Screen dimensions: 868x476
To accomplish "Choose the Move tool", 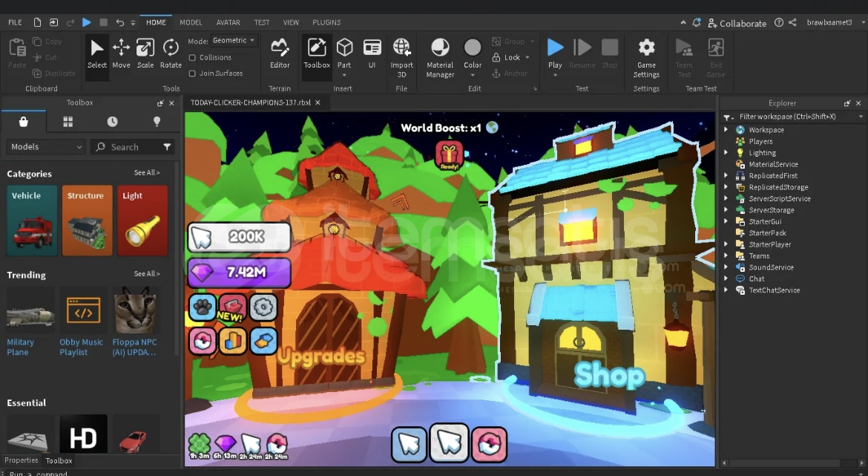I will (x=121, y=53).
